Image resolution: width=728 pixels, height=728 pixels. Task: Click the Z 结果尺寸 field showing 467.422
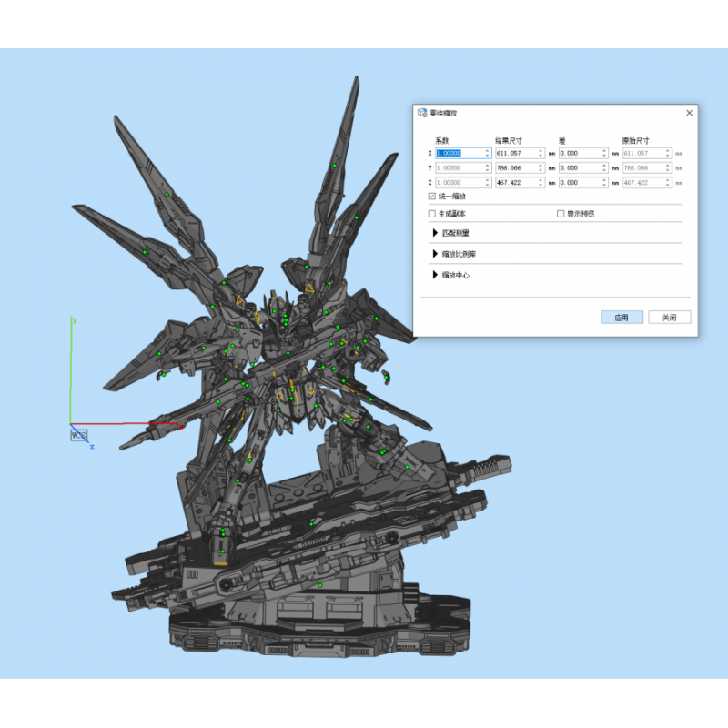tap(520, 183)
